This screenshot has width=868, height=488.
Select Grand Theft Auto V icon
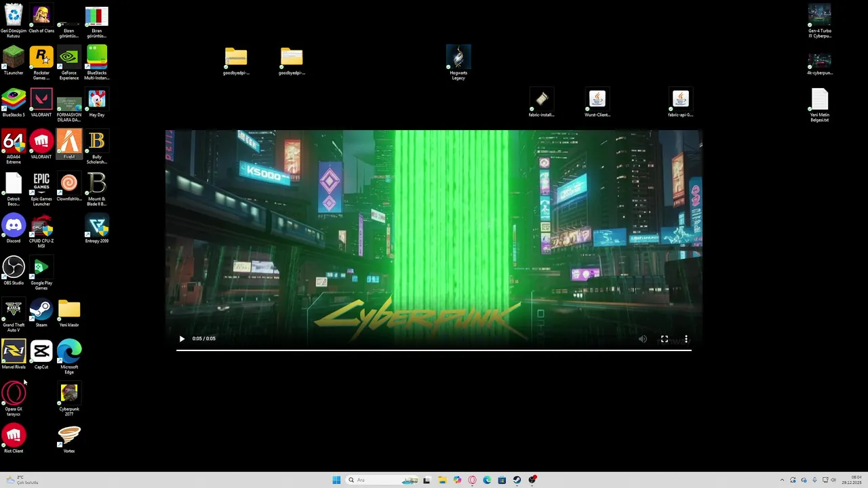14,315
